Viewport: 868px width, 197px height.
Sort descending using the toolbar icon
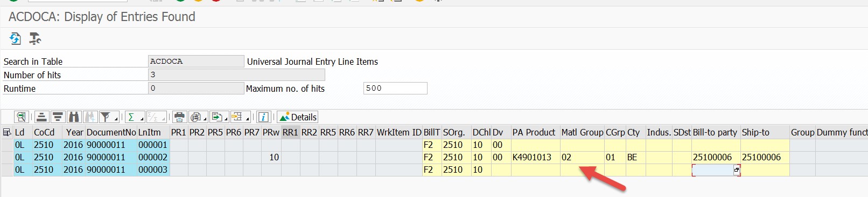coord(58,117)
